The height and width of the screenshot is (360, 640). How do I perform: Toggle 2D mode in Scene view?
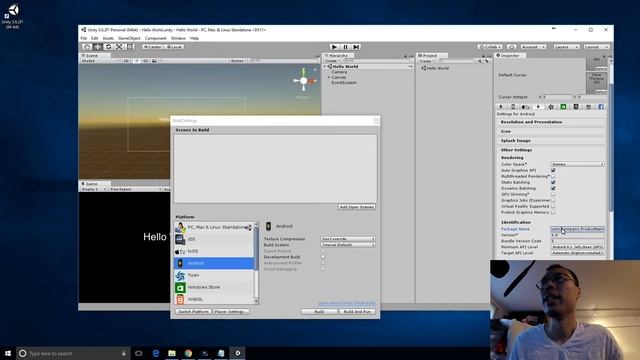(127, 61)
